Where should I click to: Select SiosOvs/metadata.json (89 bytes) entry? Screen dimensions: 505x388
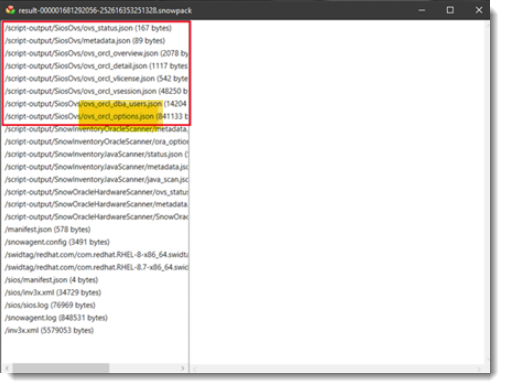click(85, 41)
